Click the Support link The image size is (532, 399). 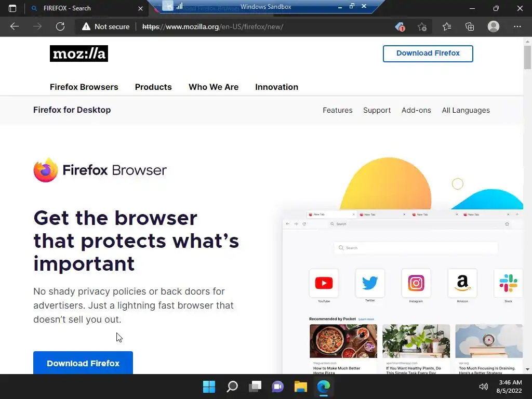(x=377, y=110)
